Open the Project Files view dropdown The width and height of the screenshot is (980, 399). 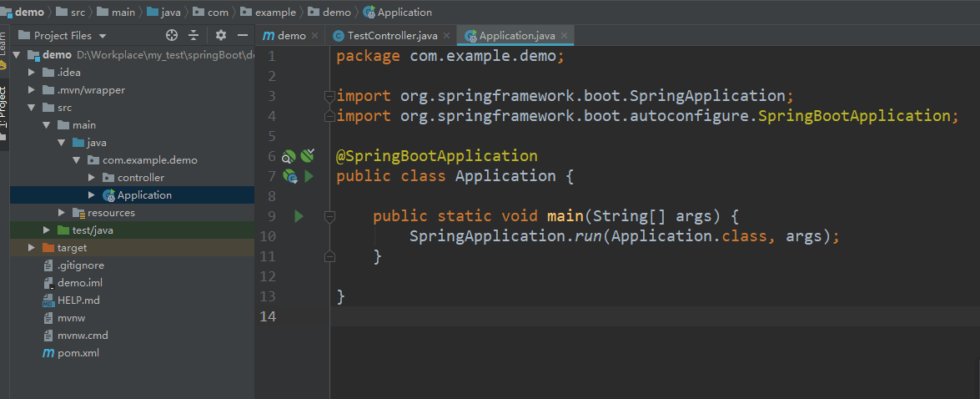coord(102,36)
